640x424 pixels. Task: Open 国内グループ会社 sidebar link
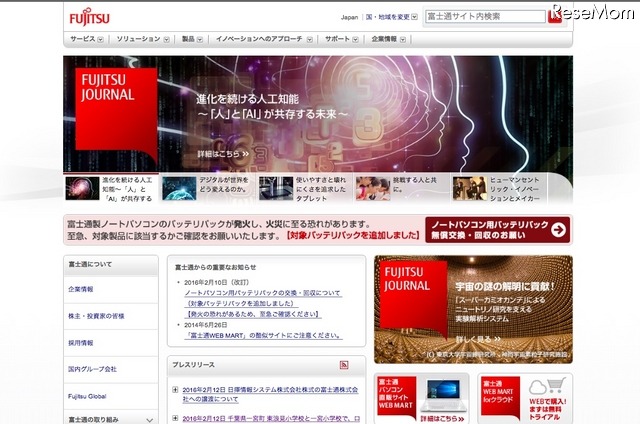(92, 369)
